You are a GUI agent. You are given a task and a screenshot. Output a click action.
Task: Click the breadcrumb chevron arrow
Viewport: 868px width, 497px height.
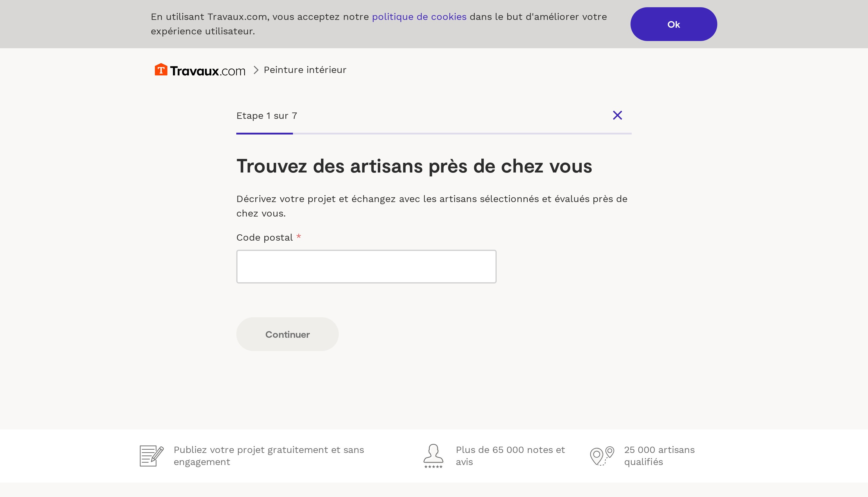[x=256, y=70]
